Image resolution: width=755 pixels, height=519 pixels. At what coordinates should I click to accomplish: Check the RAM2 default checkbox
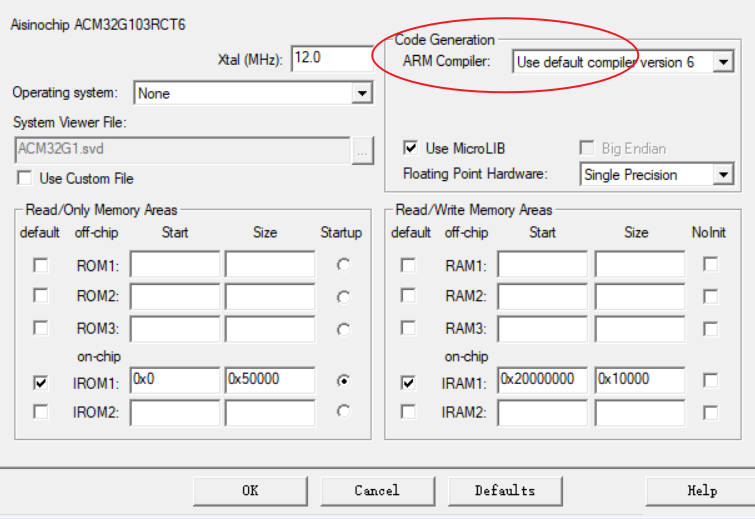click(408, 295)
